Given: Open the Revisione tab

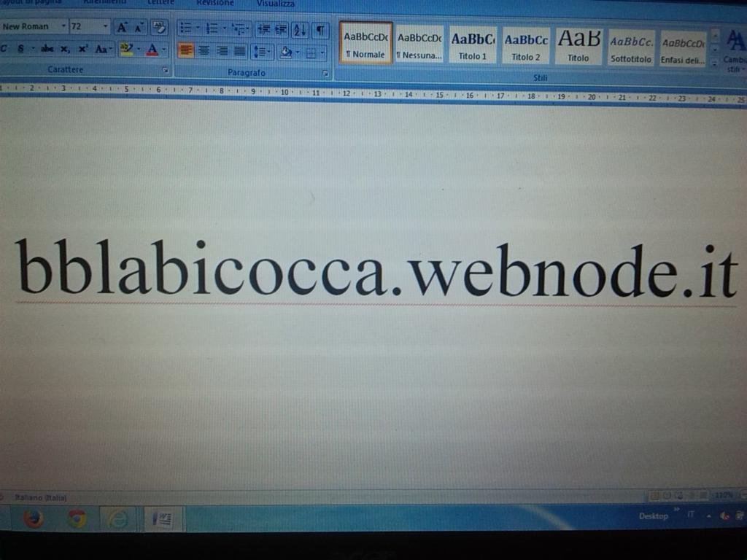Looking at the screenshot, I should pos(215,4).
